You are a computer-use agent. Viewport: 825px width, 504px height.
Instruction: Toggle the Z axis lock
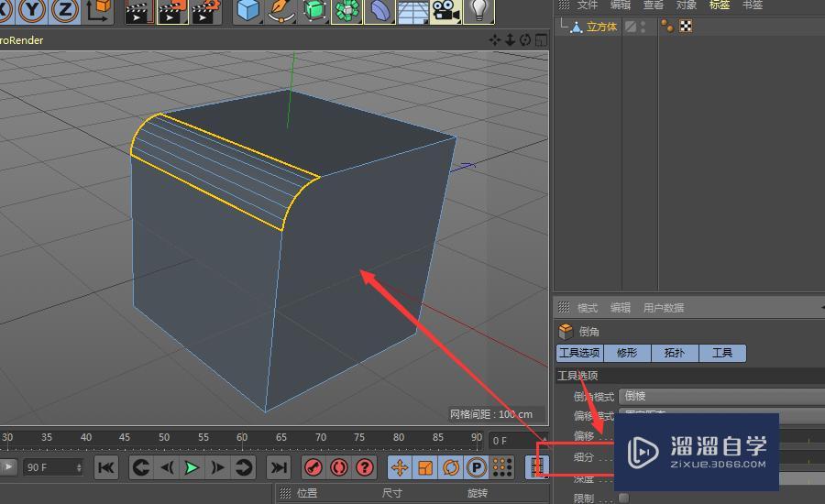pyautogui.click(x=65, y=10)
